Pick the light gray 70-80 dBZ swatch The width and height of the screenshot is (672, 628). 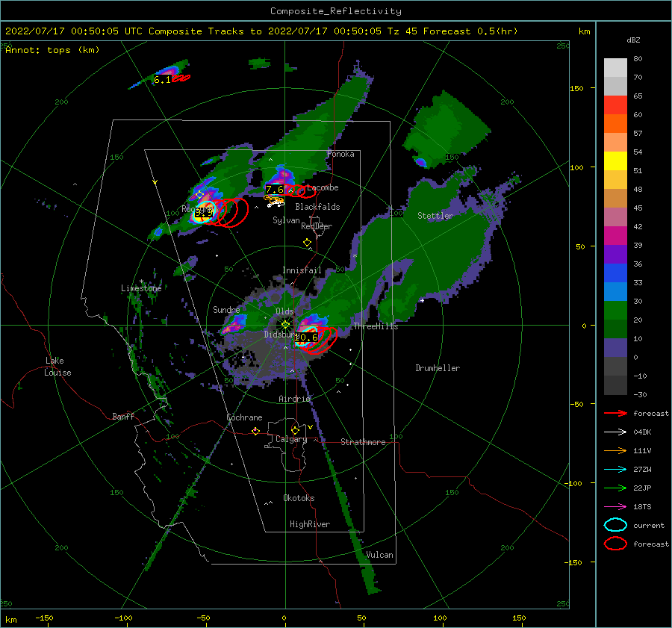(615, 67)
